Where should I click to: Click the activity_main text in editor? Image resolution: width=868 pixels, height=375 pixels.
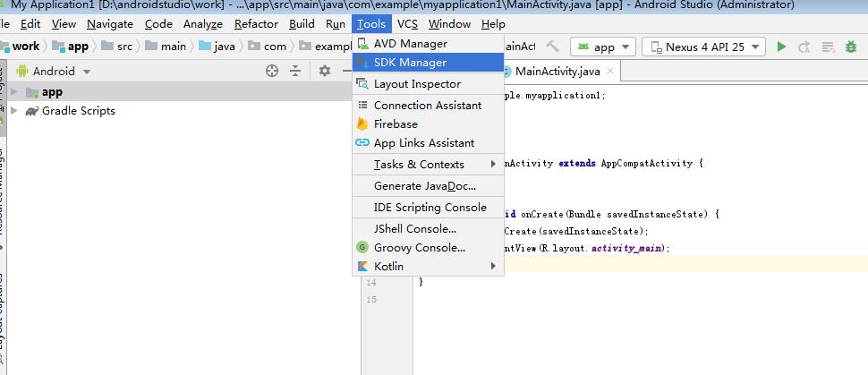(625, 248)
